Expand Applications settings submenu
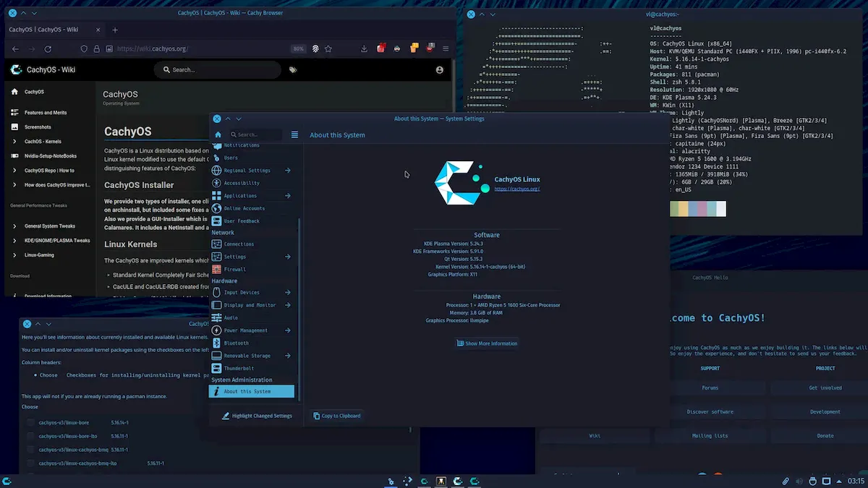The width and height of the screenshot is (868, 488). tap(288, 195)
